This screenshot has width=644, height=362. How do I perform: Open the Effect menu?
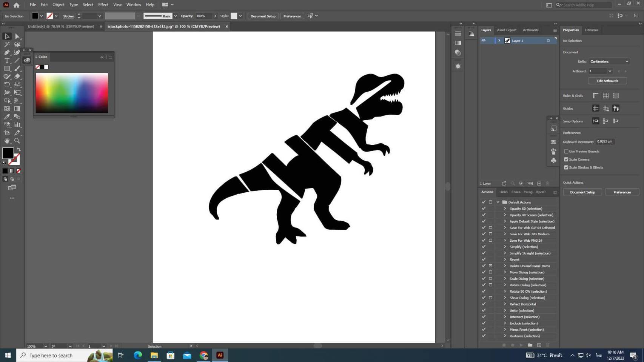103,5
